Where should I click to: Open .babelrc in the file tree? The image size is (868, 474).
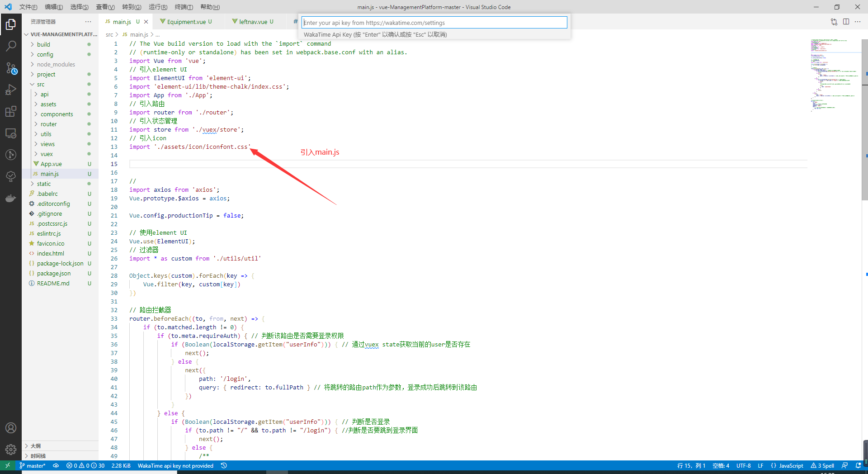tap(60, 194)
